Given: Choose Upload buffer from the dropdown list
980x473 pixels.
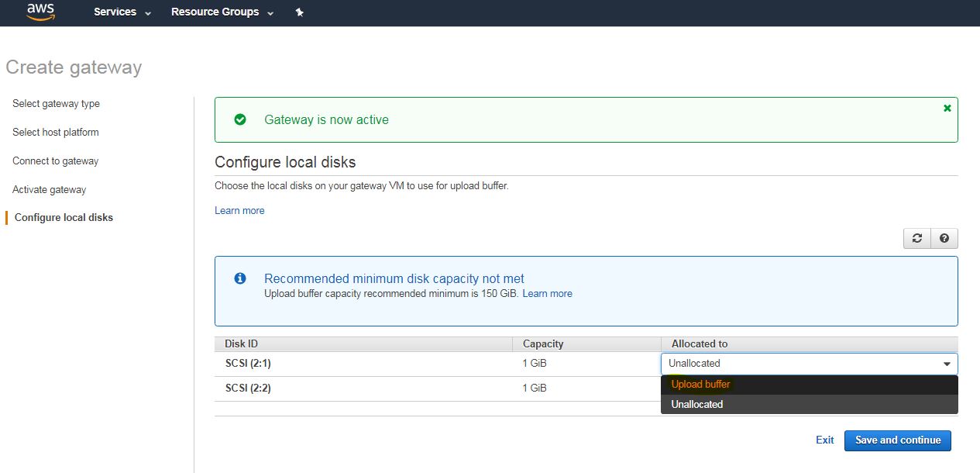Looking at the screenshot, I should click(700, 385).
